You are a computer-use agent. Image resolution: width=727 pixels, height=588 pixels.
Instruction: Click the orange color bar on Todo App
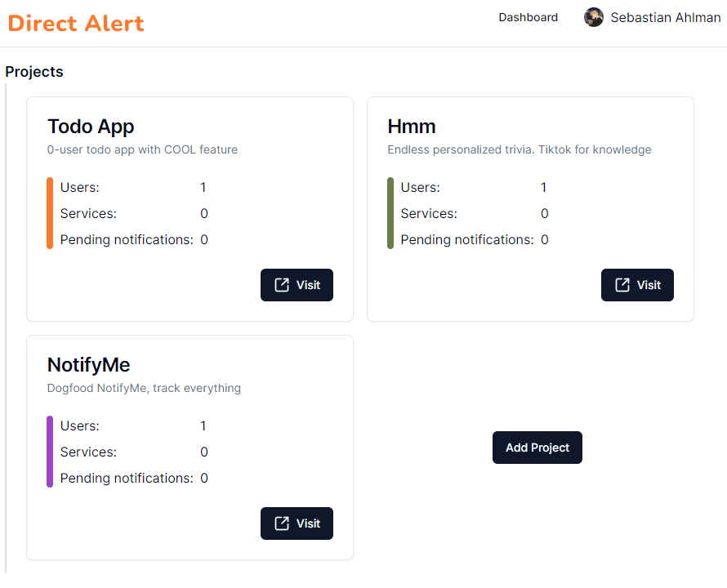(50, 213)
